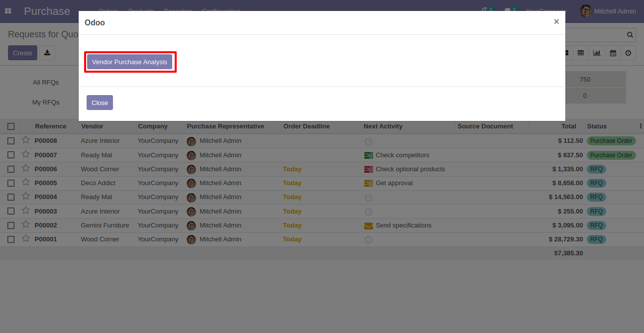This screenshot has width=644, height=333.
Task: Star the P00001 order as favorite
Action: point(26,238)
